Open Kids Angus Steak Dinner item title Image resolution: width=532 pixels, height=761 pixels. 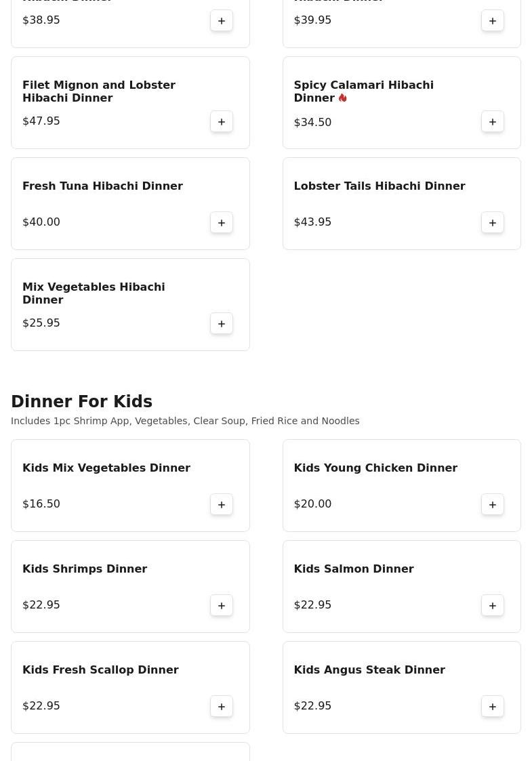point(369,670)
